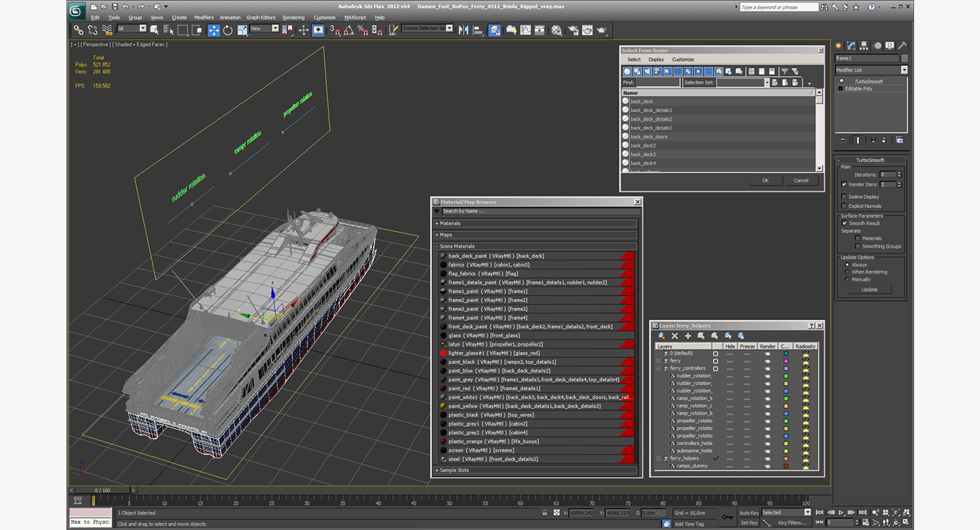Click the teapot Render Production icon

(x=602, y=31)
